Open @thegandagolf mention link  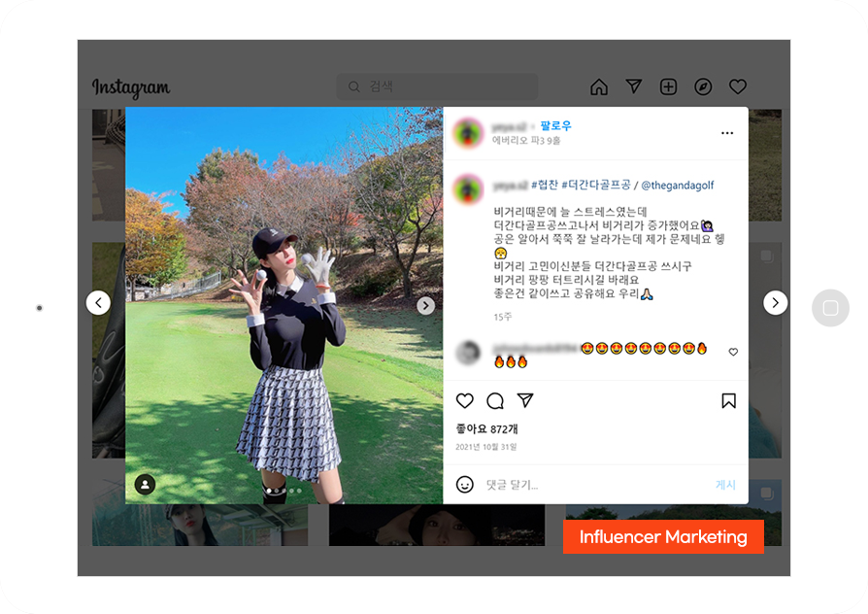[x=677, y=186]
